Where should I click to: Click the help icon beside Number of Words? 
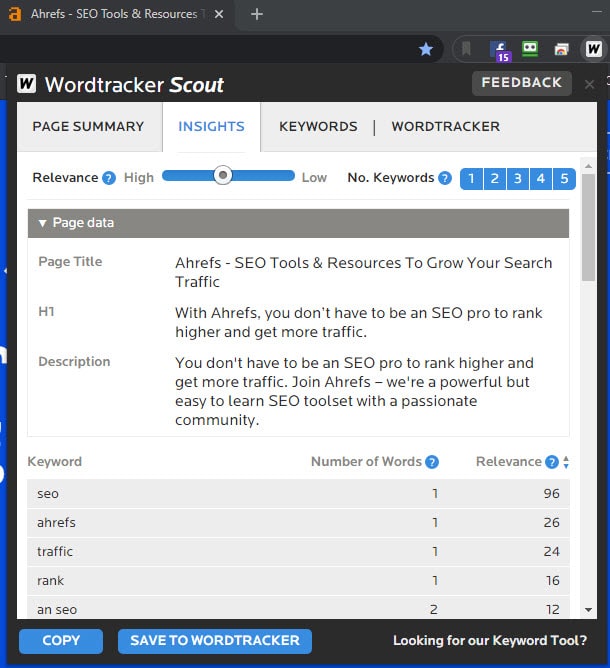(x=432, y=462)
